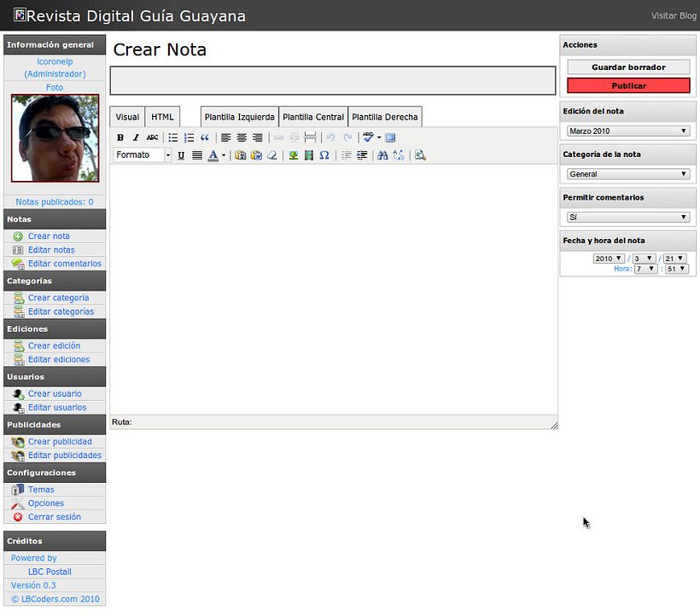The width and height of the screenshot is (700, 616).
Task: Paste from Word using toolbar icon
Action: pyautogui.click(x=255, y=155)
